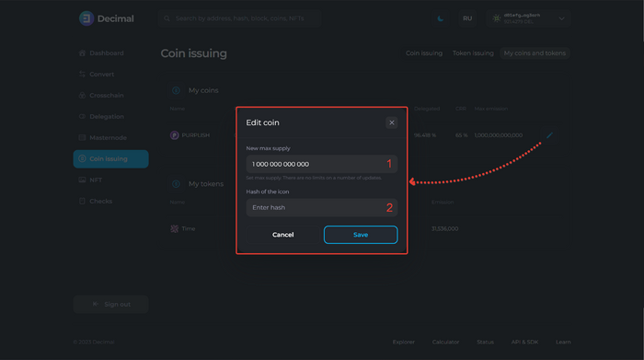Open Crosschain in the sidebar

(x=111, y=96)
